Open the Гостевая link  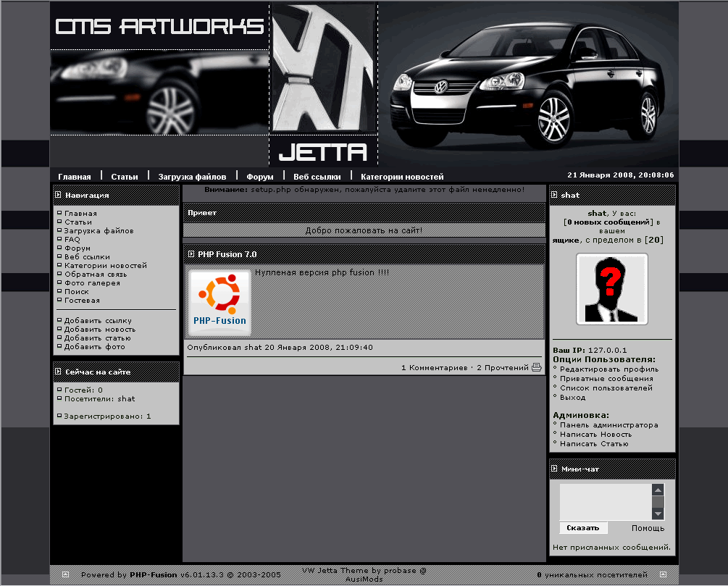[82, 301]
